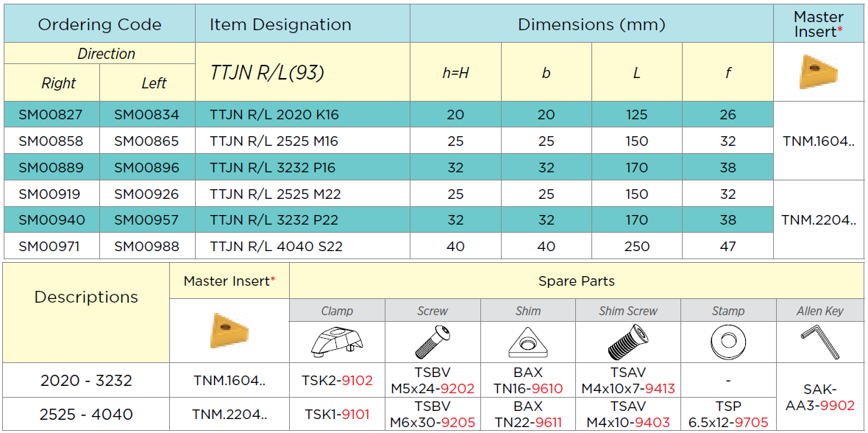Click screw part TSBV M5x24-9202
Viewport: 868px width, 433px height.
pyautogui.click(x=433, y=381)
